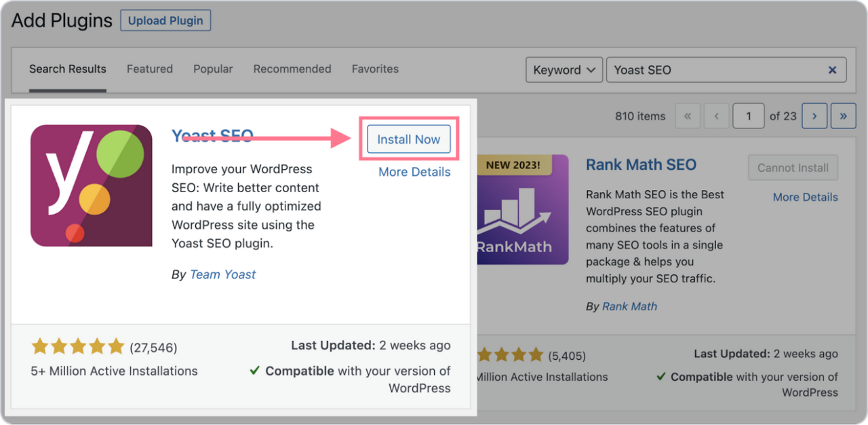Go to the next results page arrow
Viewport: 868px width, 425px height.
814,116
